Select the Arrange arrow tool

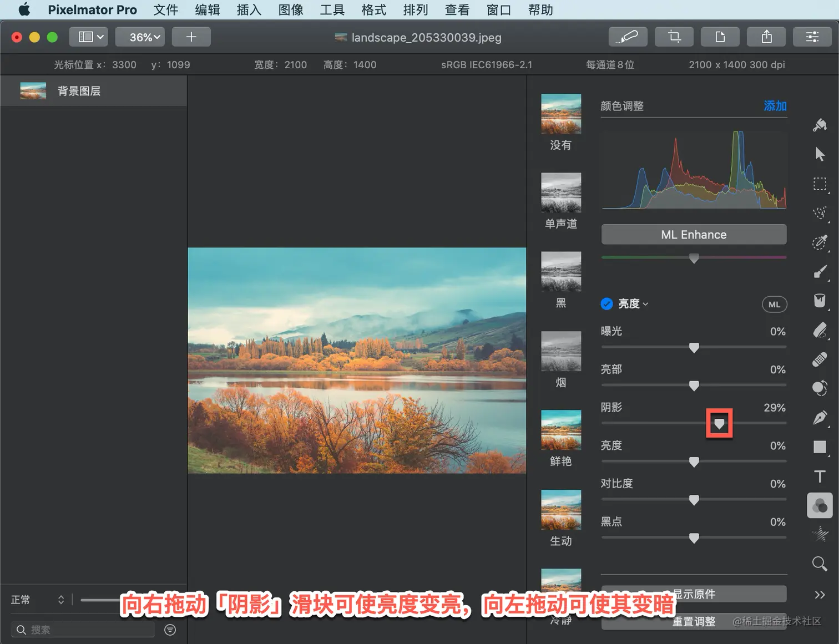tap(820, 154)
